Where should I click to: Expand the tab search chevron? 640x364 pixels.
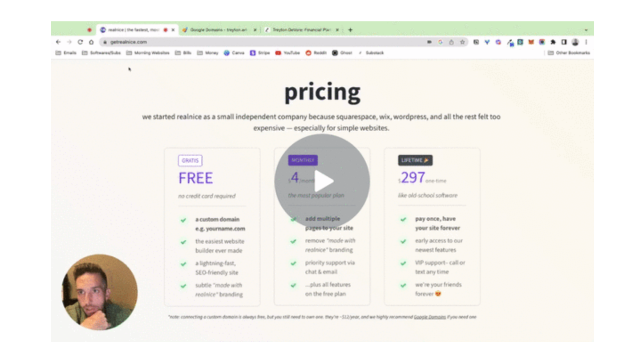coord(586,30)
